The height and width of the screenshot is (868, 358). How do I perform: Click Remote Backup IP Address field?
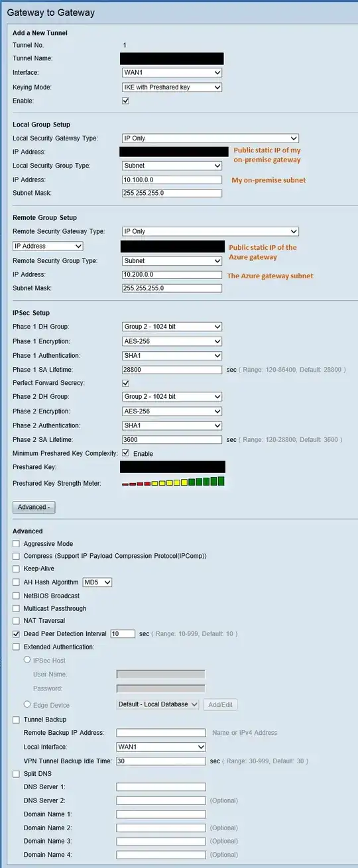[x=160, y=733]
